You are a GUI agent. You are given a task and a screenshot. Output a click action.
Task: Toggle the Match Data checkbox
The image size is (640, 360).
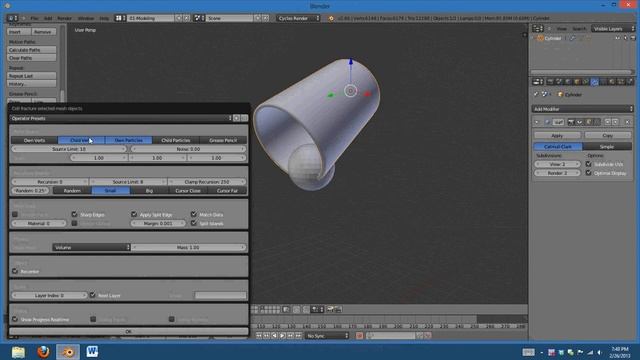193,214
